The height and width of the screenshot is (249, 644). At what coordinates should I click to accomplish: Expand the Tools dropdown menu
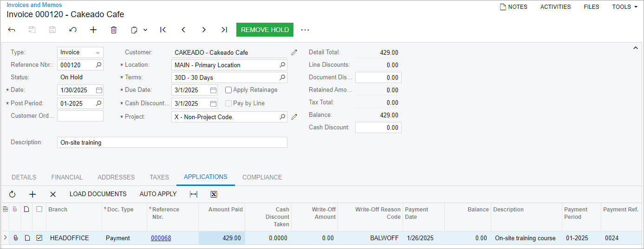pyautogui.click(x=624, y=7)
